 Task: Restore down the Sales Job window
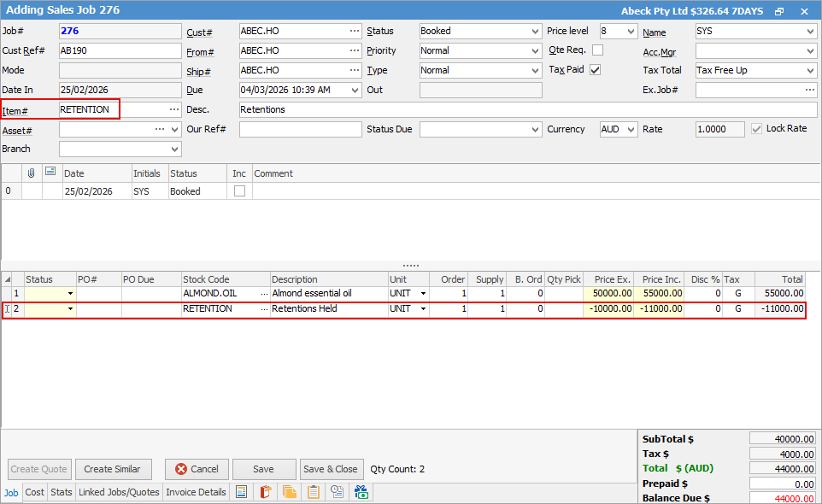tap(779, 11)
